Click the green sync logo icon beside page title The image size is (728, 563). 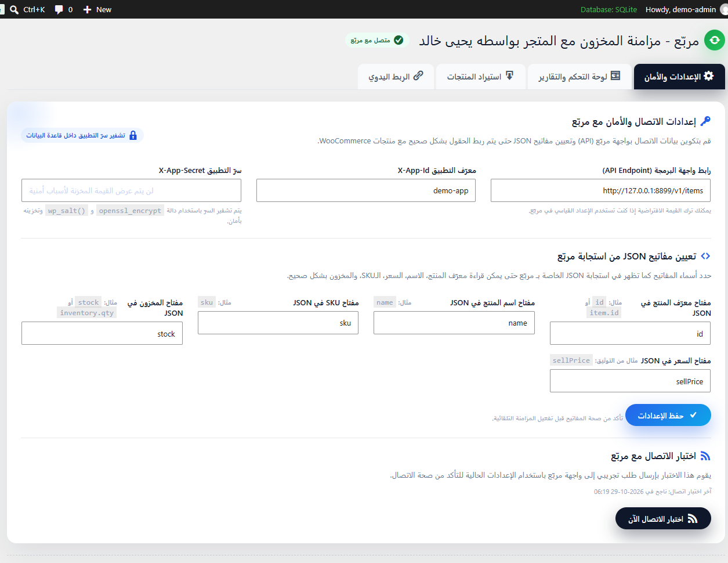[715, 40]
